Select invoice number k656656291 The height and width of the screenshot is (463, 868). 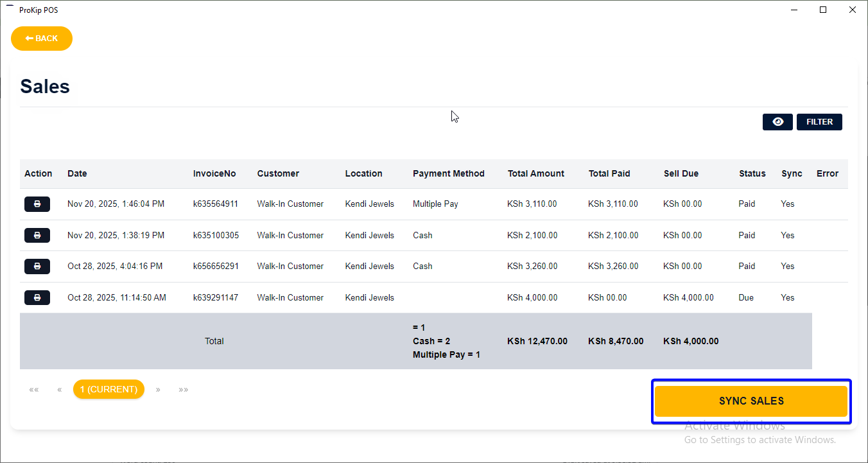click(216, 266)
